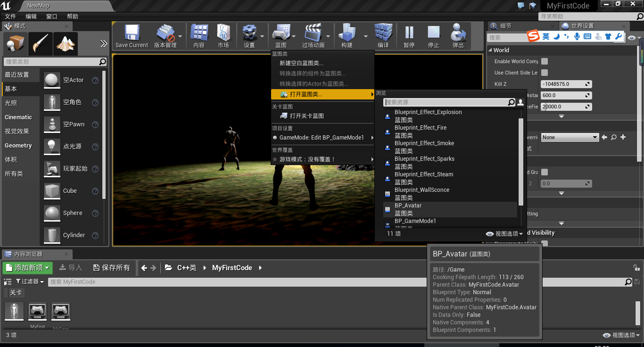The width and height of the screenshot is (644, 347).
Task: Open the 过滤器 filters dropdown
Action: (30, 281)
